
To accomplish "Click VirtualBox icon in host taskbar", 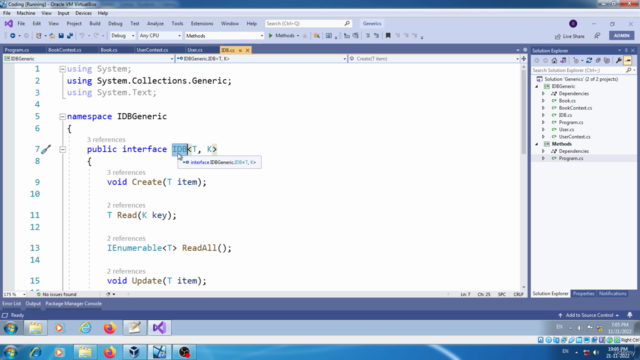I will pyautogui.click(x=134, y=352).
